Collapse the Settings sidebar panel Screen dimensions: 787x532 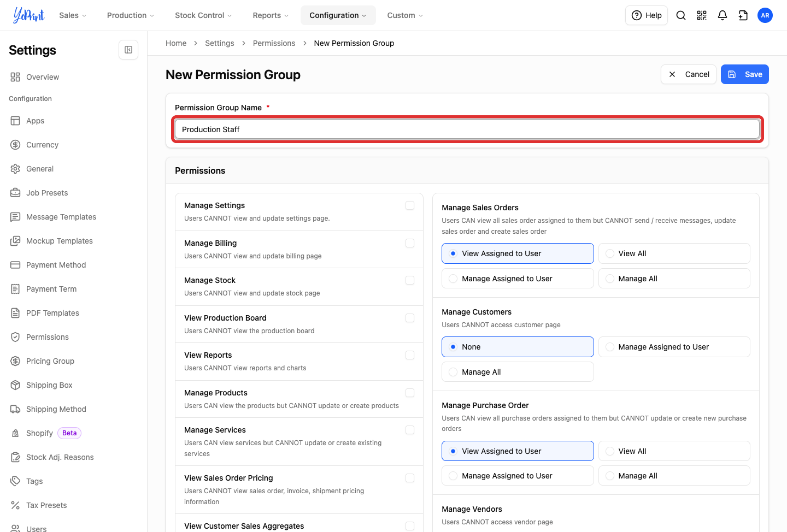[128, 50]
